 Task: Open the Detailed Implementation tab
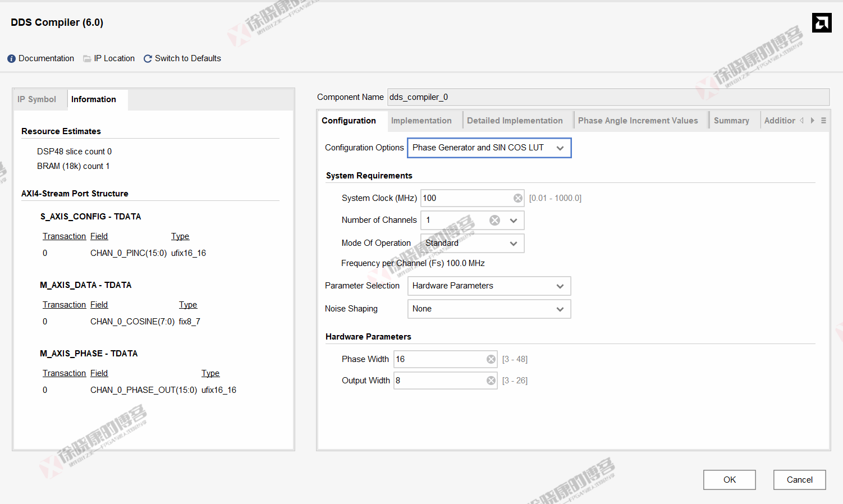(515, 121)
